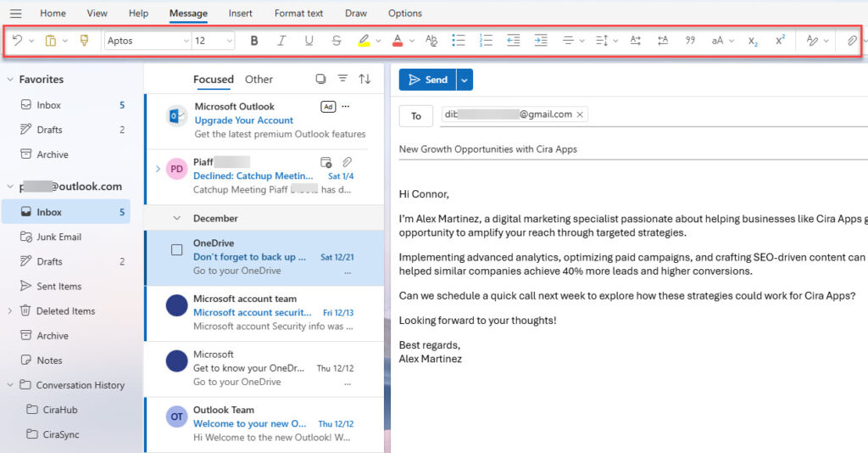The height and width of the screenshot is (453, 868).
Task: Increase paragraph indent
Action: pyautogui.click(x=541, y=40)
